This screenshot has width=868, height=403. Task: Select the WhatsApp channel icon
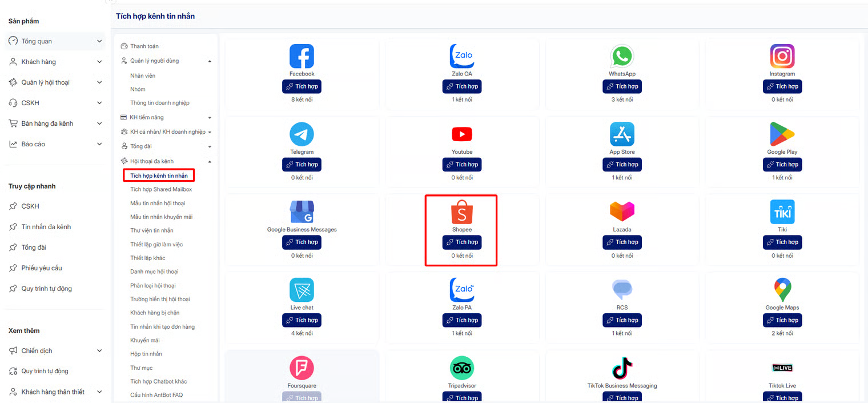622,56
